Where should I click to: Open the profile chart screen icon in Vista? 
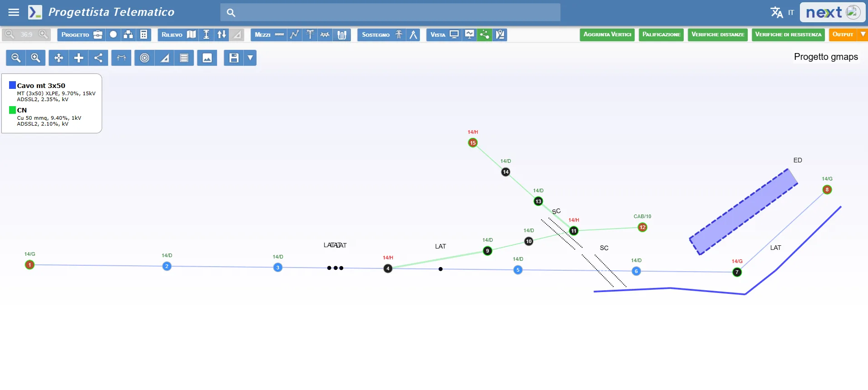(x=470, y=34)
